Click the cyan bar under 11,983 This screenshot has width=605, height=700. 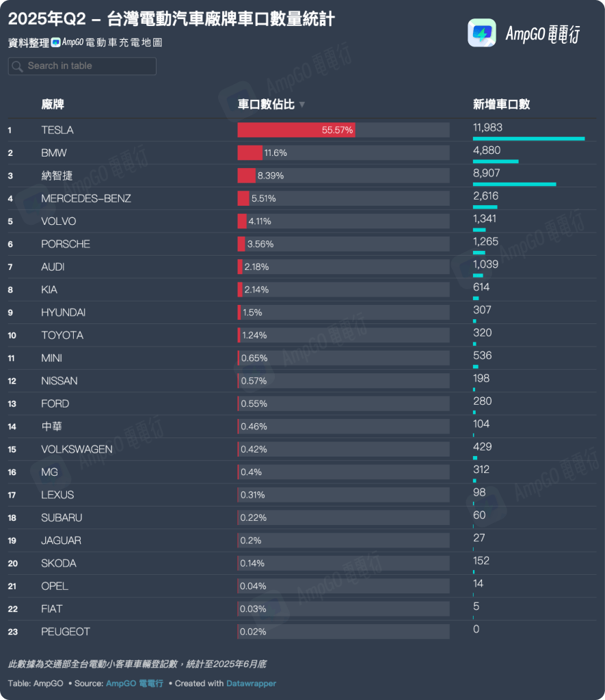click(x=528, y=138)
